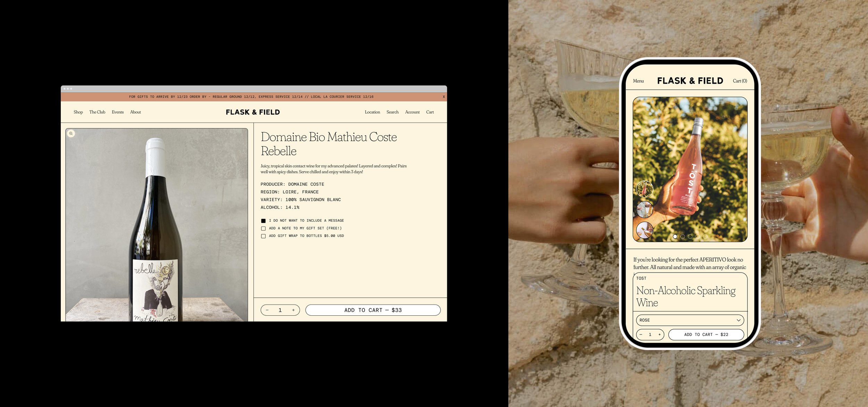Check 'I do not want to include a message'
The image size is (868, 407).
pos(263,221)
